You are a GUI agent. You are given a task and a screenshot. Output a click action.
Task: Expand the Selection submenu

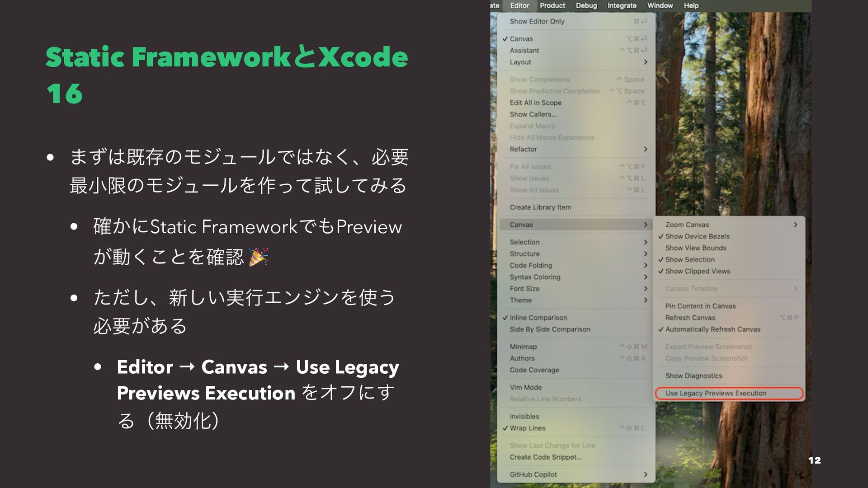[x=576, y=242]
